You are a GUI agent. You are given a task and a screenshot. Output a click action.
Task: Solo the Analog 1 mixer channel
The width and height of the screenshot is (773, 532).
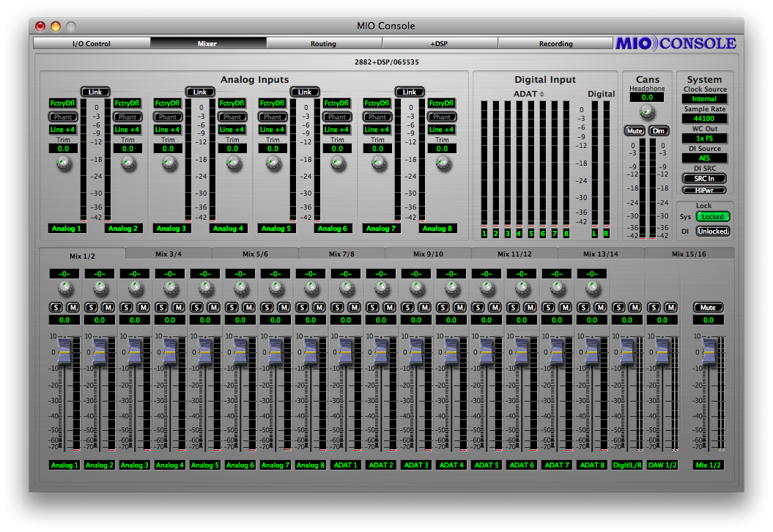[x=56, y=307]
